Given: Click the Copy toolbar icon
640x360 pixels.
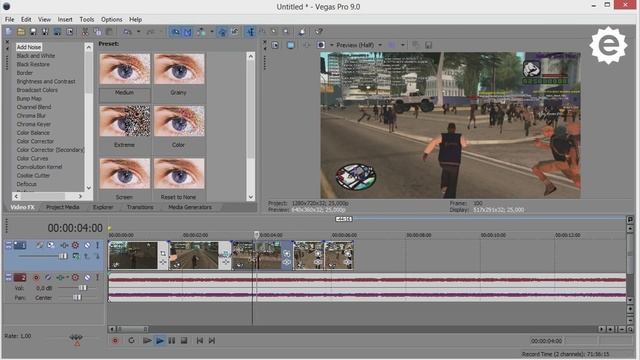Looking at the screenshot, I should coord(97,32).
